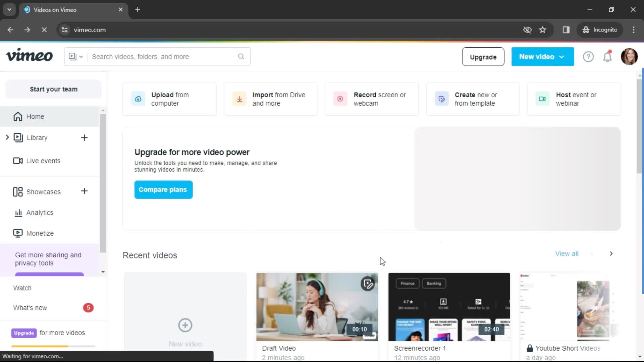644x362 pixels.
Task: Open Live events in the sidebar
Action: point(37,161)
